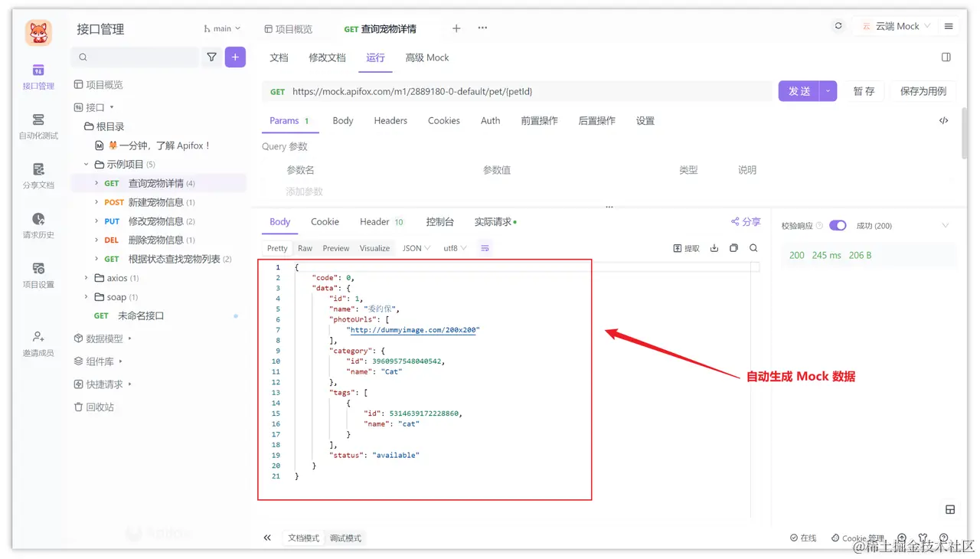The image size is (980, 559).
Task: Select 新建宠物信息 POST interface
Action: [x=158, y=202]
